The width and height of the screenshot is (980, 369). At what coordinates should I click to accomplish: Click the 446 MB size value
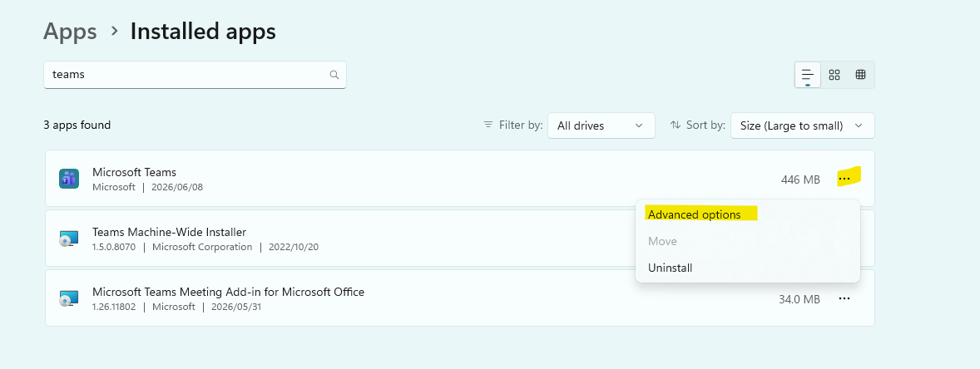click(800, 180)
